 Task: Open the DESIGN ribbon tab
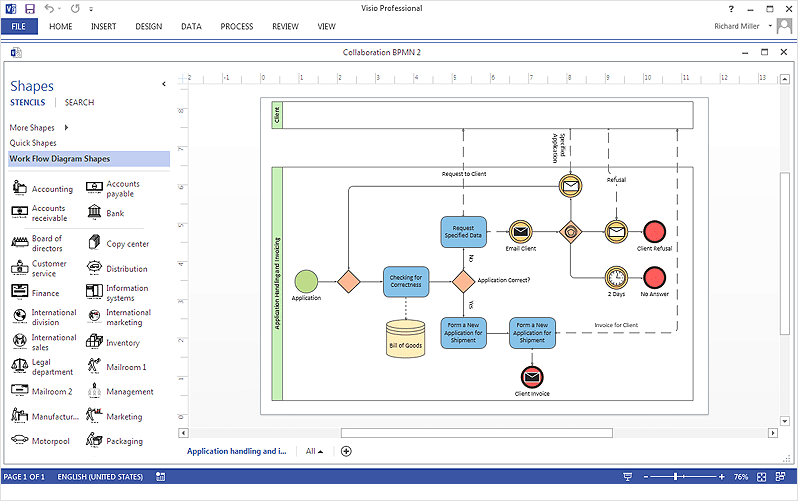pos(149,26)
